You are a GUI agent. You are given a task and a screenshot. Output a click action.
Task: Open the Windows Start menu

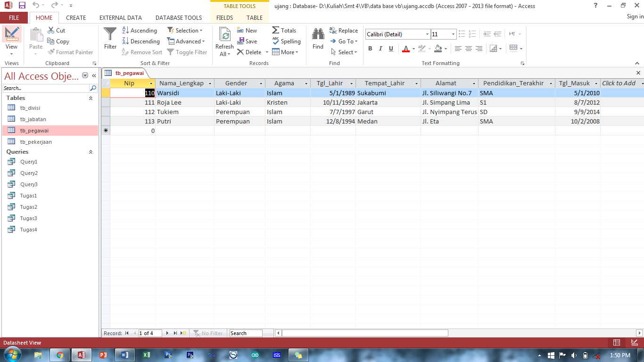(12, 354)
